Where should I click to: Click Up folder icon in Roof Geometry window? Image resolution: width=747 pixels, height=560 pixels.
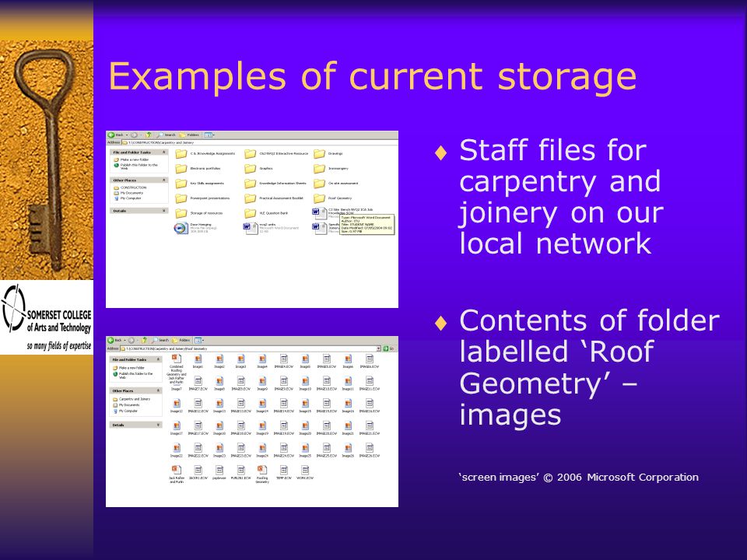(x=145, y=341)
